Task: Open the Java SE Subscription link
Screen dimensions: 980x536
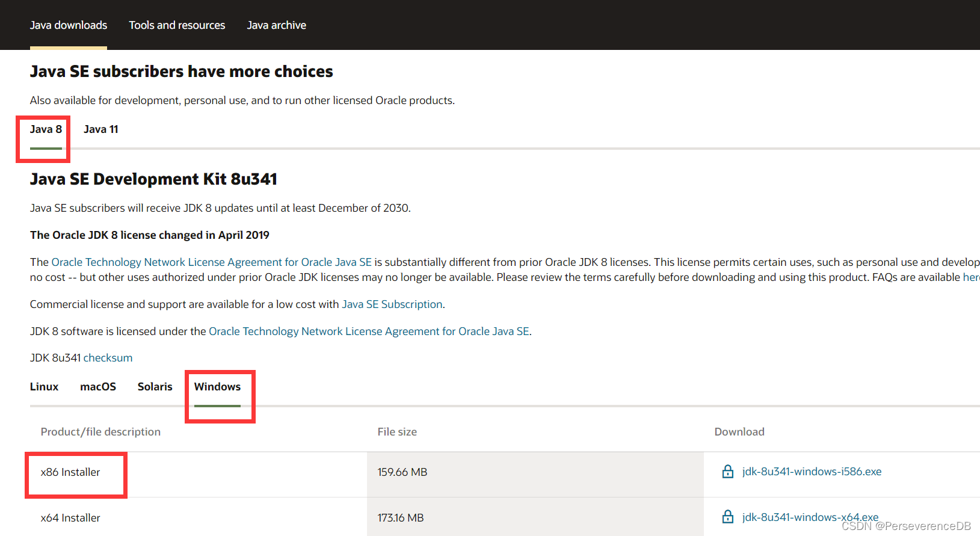Action: (x=392, y=304)
